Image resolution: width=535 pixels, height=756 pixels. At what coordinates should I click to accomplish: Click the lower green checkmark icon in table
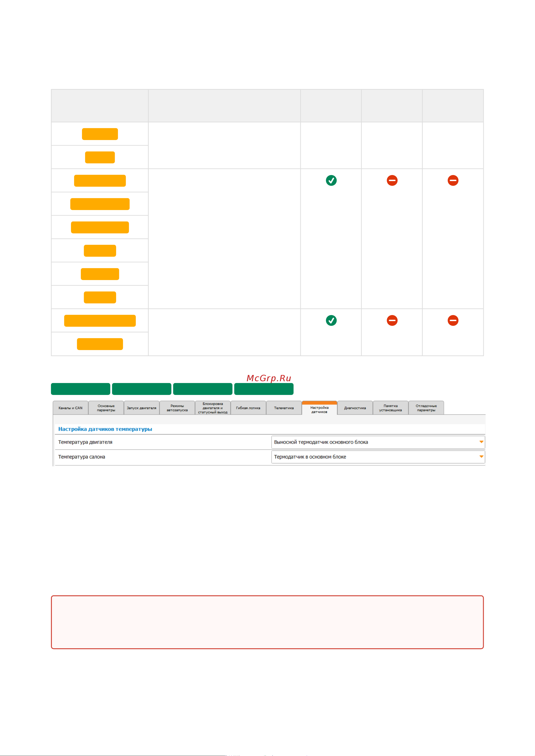(x=331, y=320)
